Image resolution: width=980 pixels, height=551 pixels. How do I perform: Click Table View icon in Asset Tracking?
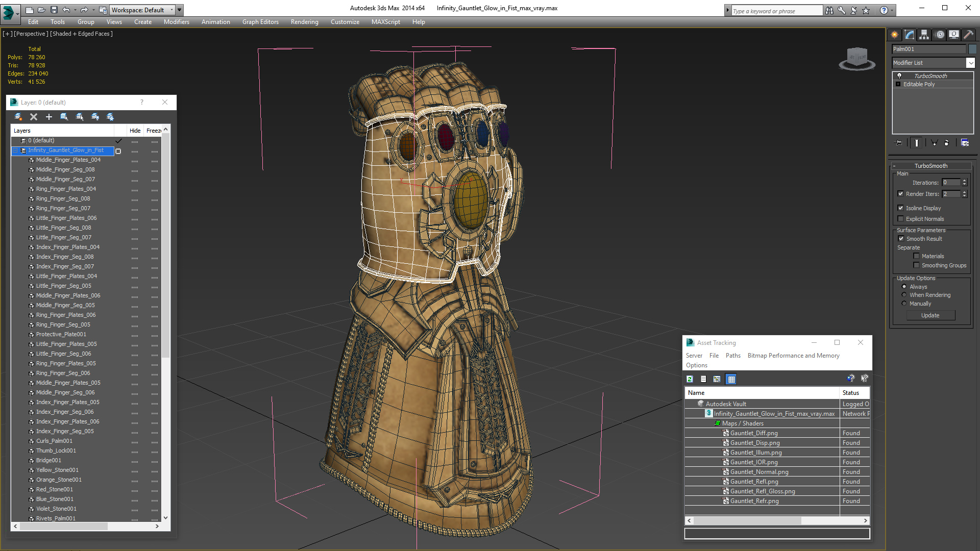coord(731,379)
